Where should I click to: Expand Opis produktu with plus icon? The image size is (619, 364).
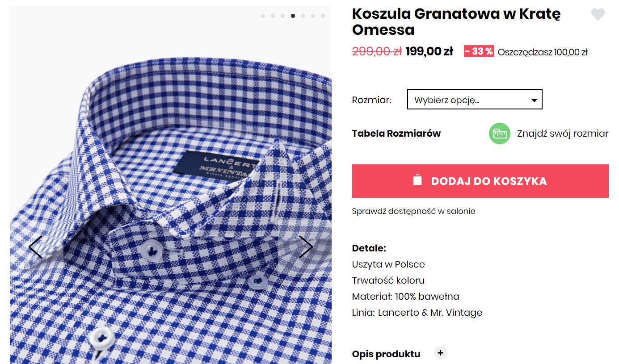pyautogui.click(x=440, y=353)
